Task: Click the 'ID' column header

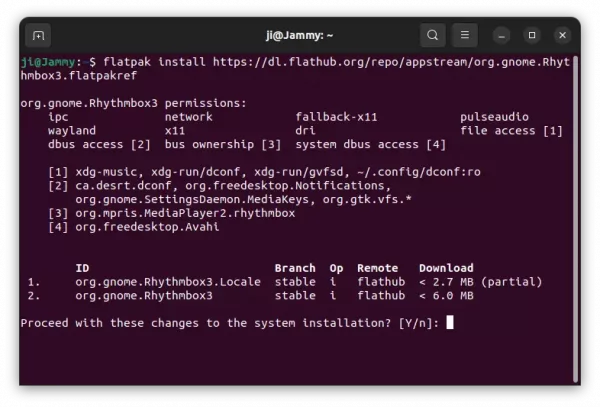Action: coord(82,268)
